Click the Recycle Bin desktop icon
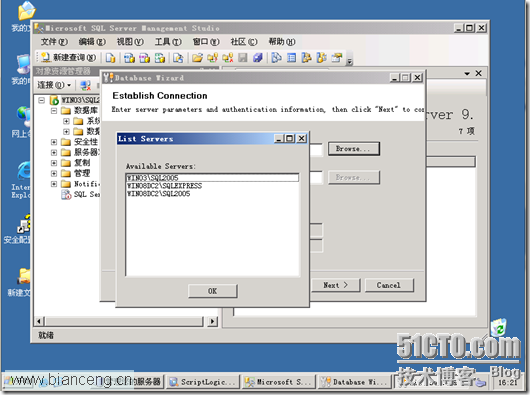 point(499,326)
